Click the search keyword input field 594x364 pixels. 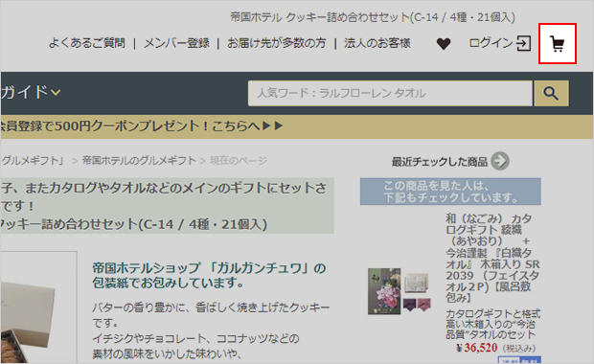point(390,93)
